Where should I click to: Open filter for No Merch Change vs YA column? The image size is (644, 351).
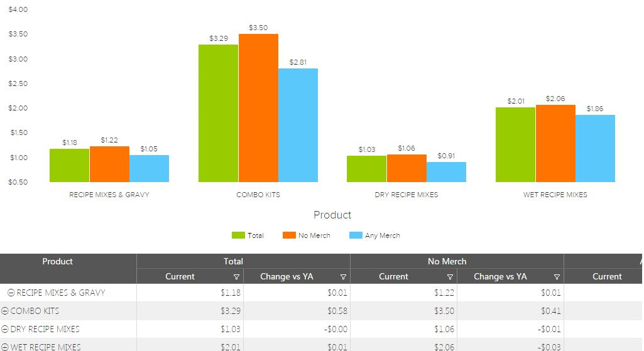557,277
